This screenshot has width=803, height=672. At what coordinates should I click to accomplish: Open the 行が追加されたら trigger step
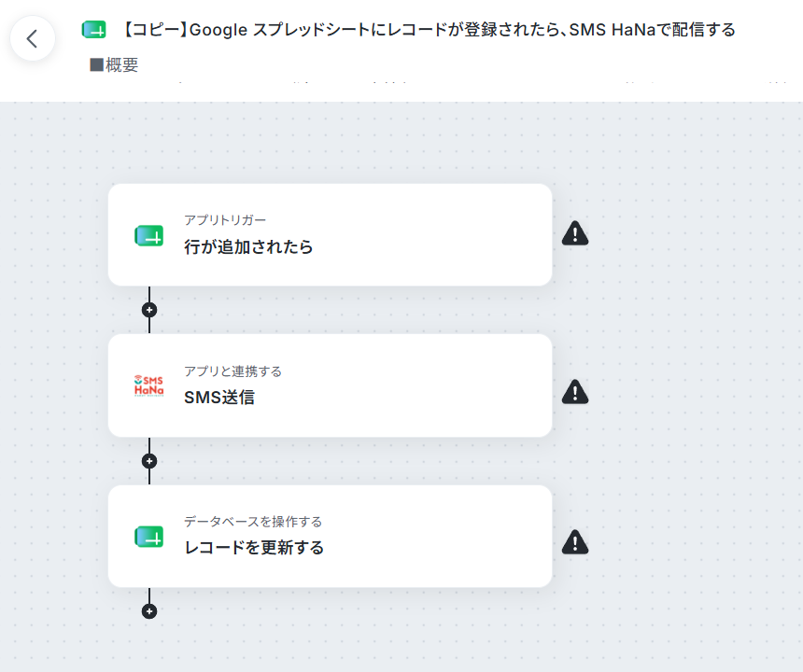331,235
